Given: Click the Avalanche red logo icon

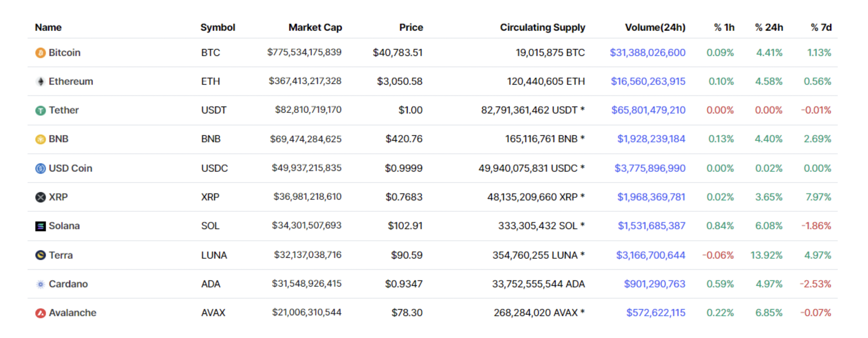Looking at the screenshot, I should 40,314.
